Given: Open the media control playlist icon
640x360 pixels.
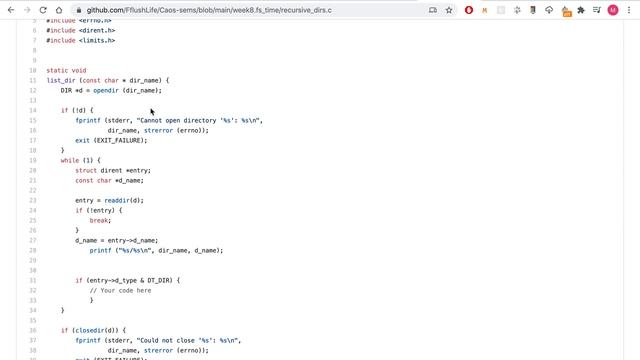Looking at the screenshot, I should pyautogui.click(x=597, y=10).
